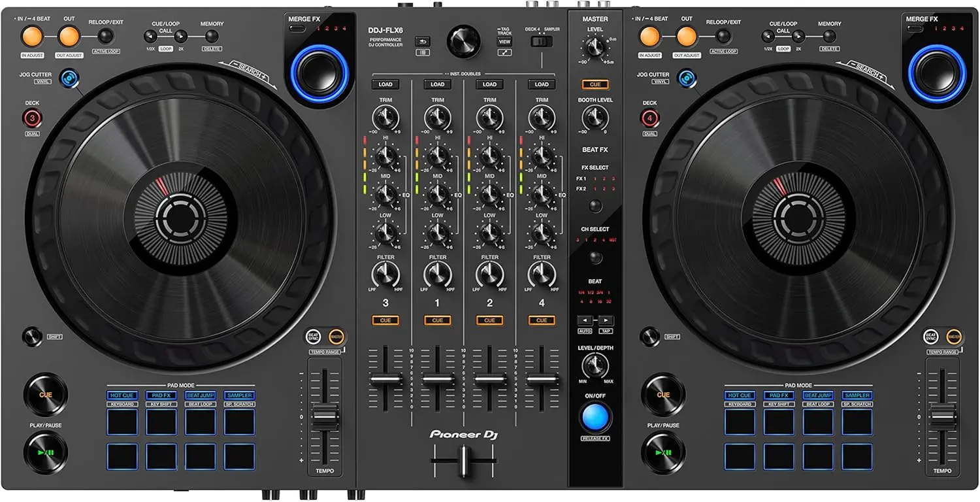Turn on the blue Beat FX On/Off button
Screen dimensions: 980x502
(x=595, y=417)
